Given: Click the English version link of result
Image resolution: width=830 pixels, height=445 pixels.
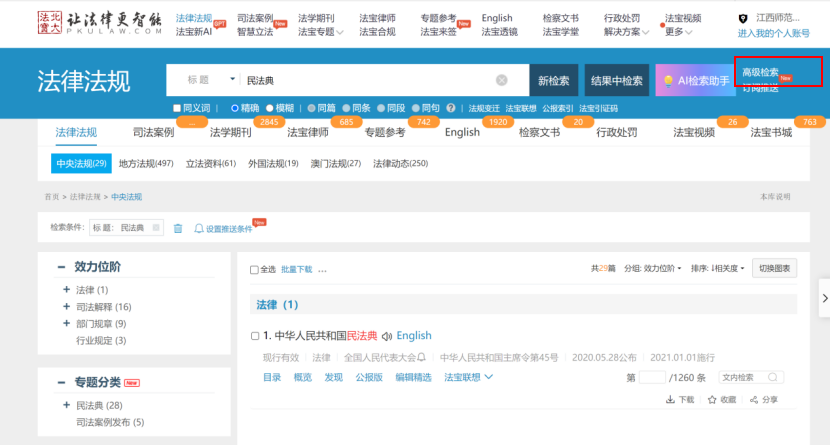Looking at the screenshot, I should [x=414, y=335].
